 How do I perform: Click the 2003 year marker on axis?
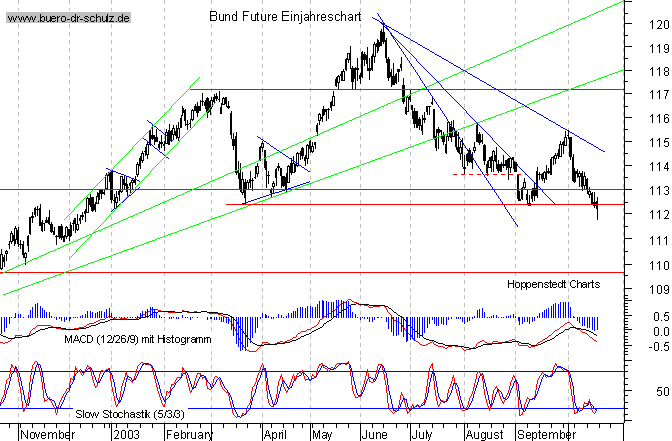pos(126,435)
